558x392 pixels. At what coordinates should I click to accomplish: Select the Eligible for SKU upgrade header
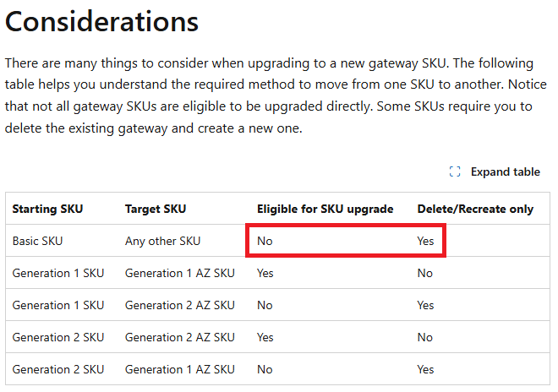[325, 209]
